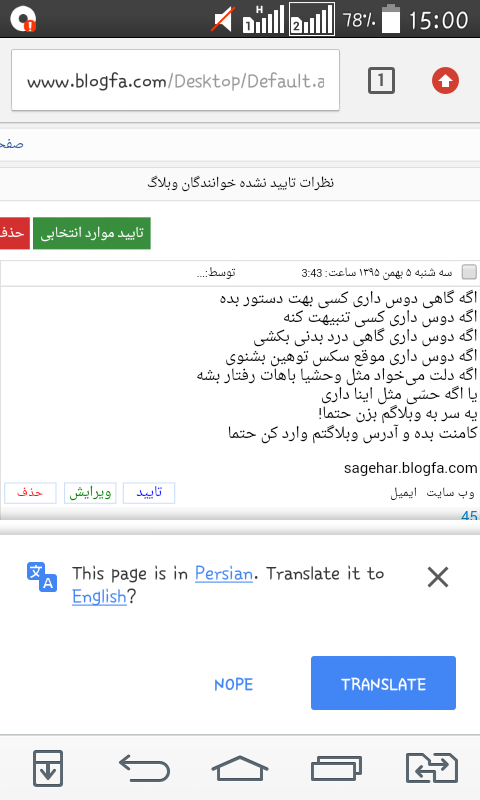Screen dimensions: 480x800
Task: Click the red delete selected button
Action: click(14, 233)
